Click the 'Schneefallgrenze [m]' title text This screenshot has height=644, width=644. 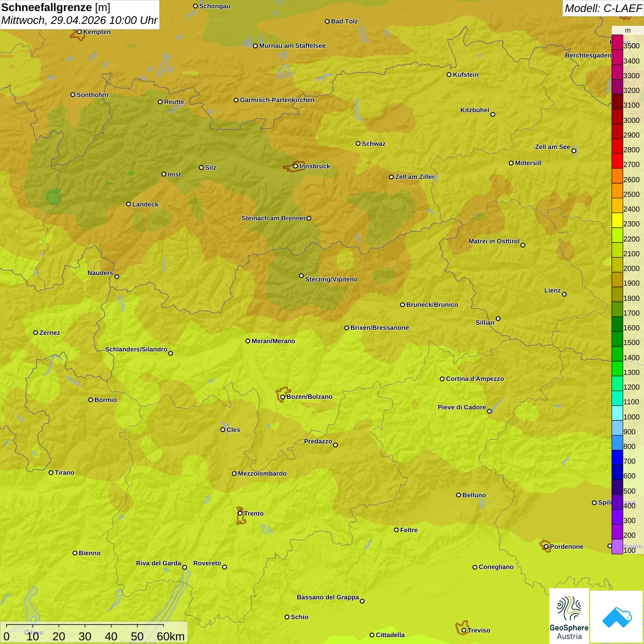tap(56, 7)
